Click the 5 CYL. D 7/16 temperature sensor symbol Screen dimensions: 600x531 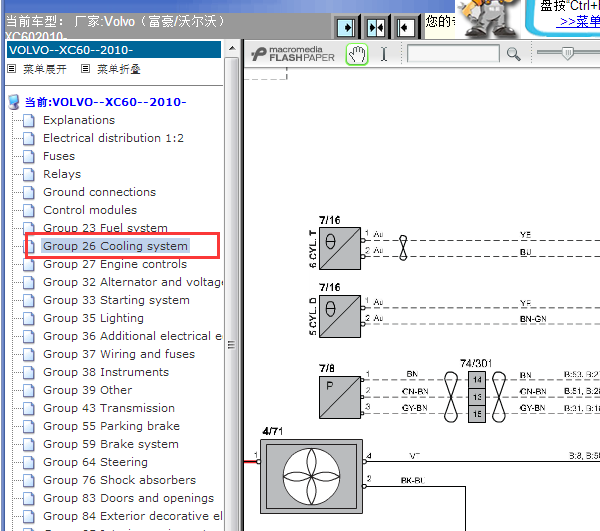(x=340, y=316)
